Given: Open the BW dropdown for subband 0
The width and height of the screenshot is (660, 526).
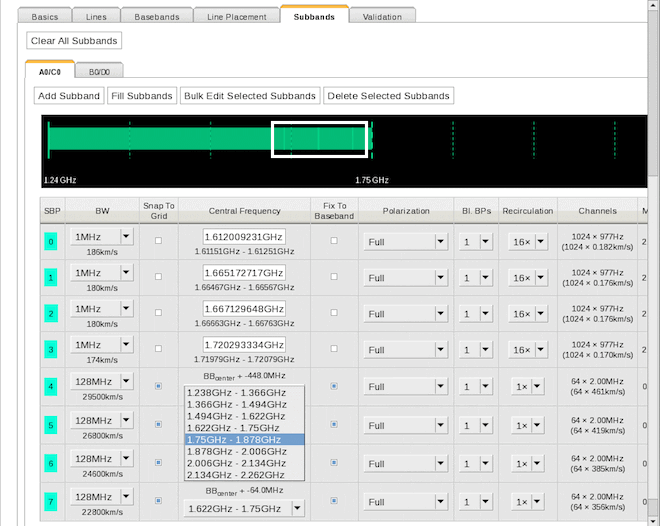Looking at the screenshot, I should pos(126,236).
